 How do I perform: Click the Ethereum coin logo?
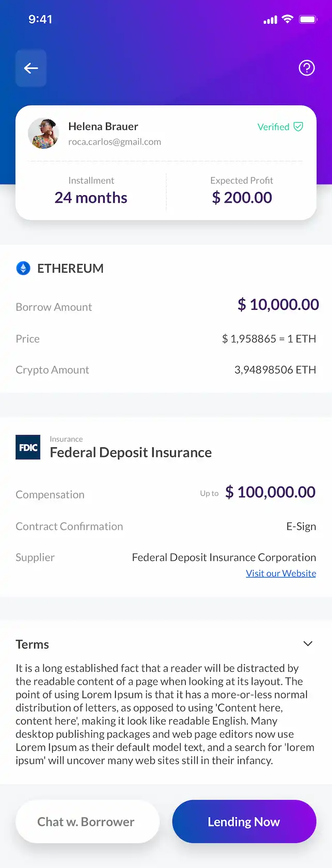[23, 268]
